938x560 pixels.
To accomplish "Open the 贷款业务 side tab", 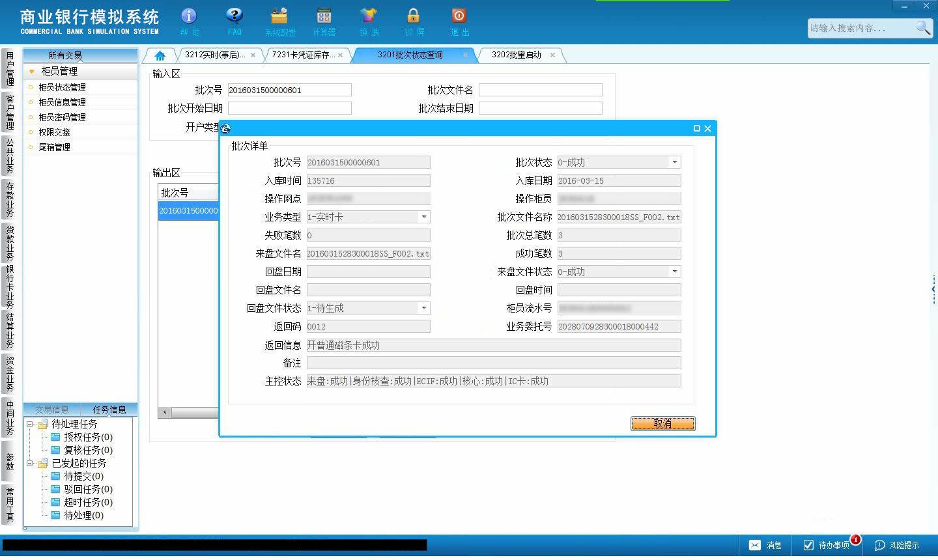I will [10, 243].
